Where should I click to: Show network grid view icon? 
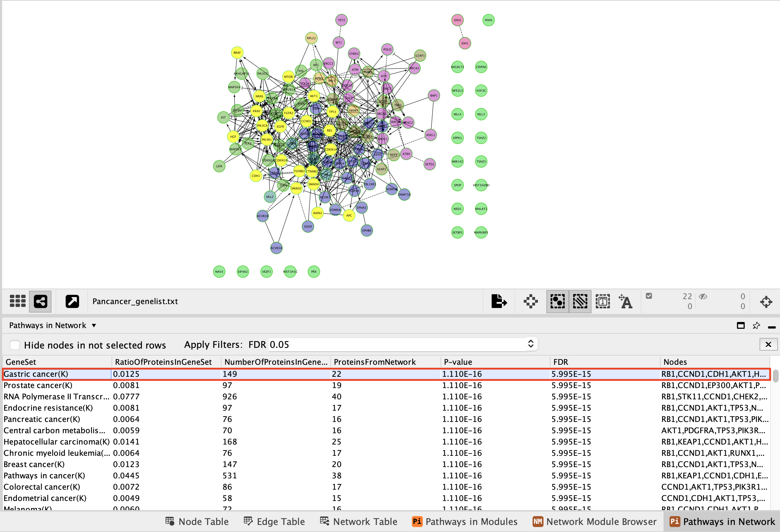point(18,301)
